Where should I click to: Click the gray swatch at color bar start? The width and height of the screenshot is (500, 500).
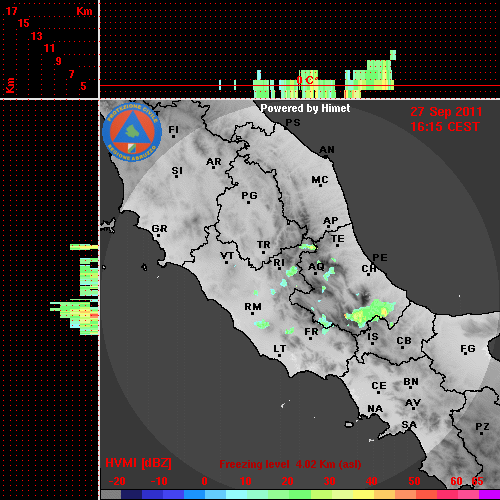pyautogui.click(x=111, y=495)
